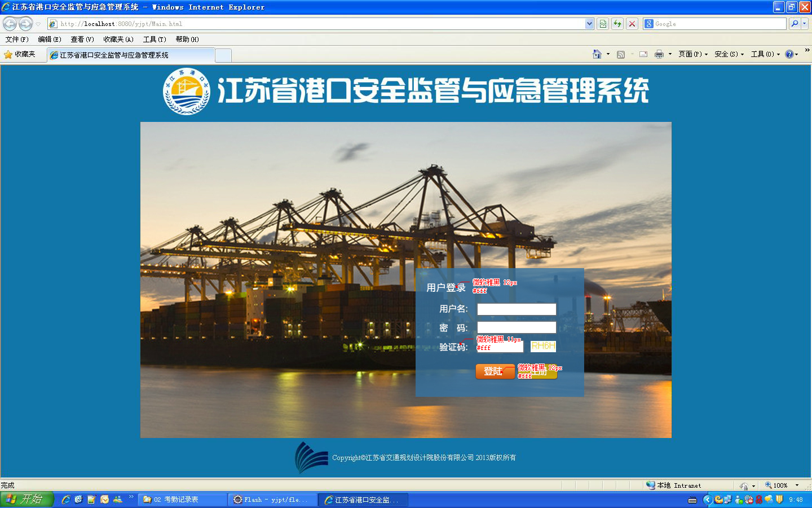Open the 安全(S) dropdown menu
The height and width of the screenshot is (508, 812).
pyautogui.click(x=729, y=54)
